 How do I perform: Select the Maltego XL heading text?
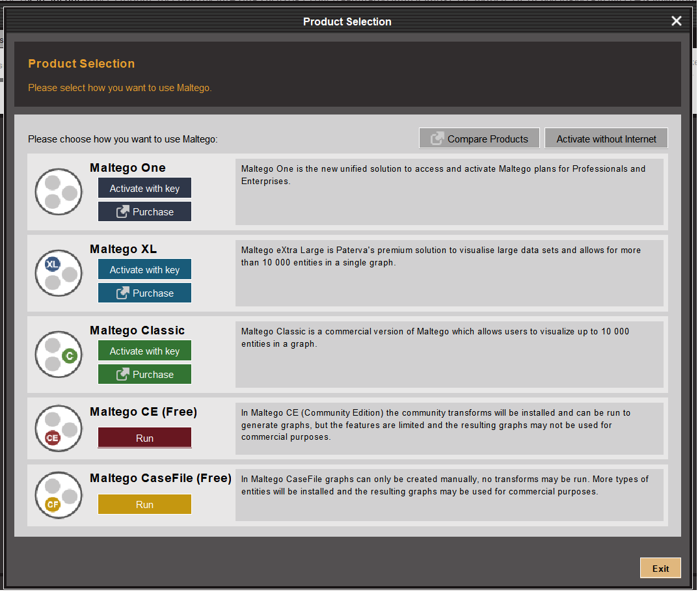click(x=124, y=249)
